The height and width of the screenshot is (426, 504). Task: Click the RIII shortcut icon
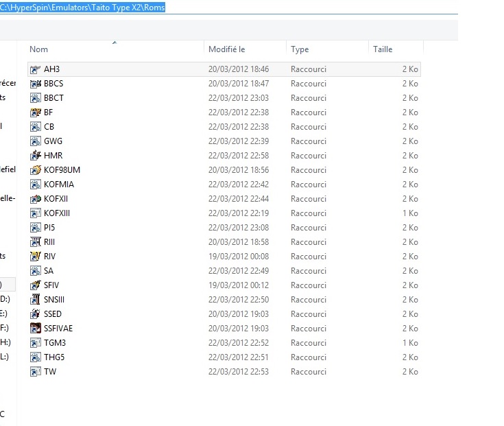[x=36, y=242]
